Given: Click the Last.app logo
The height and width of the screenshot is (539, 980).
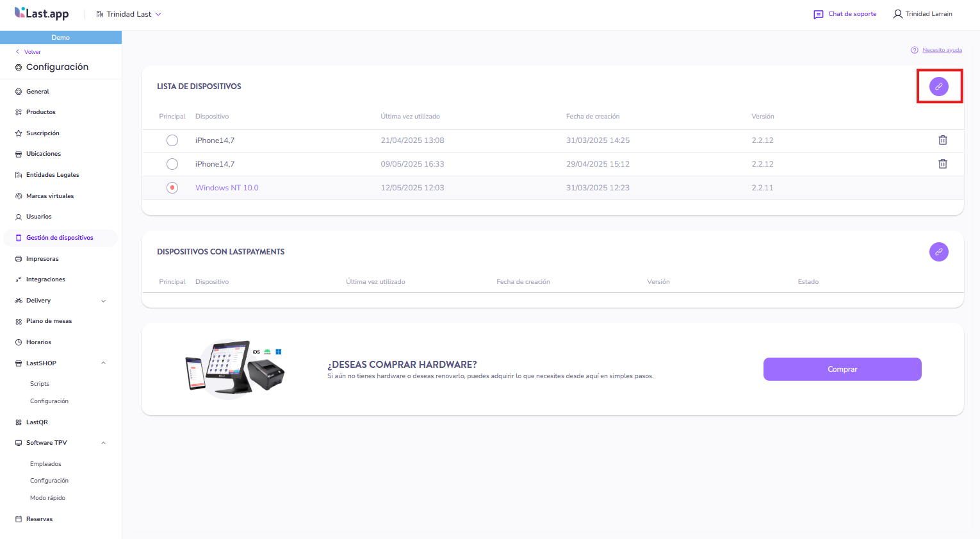Looking at the screenshot, I should 42,13.
